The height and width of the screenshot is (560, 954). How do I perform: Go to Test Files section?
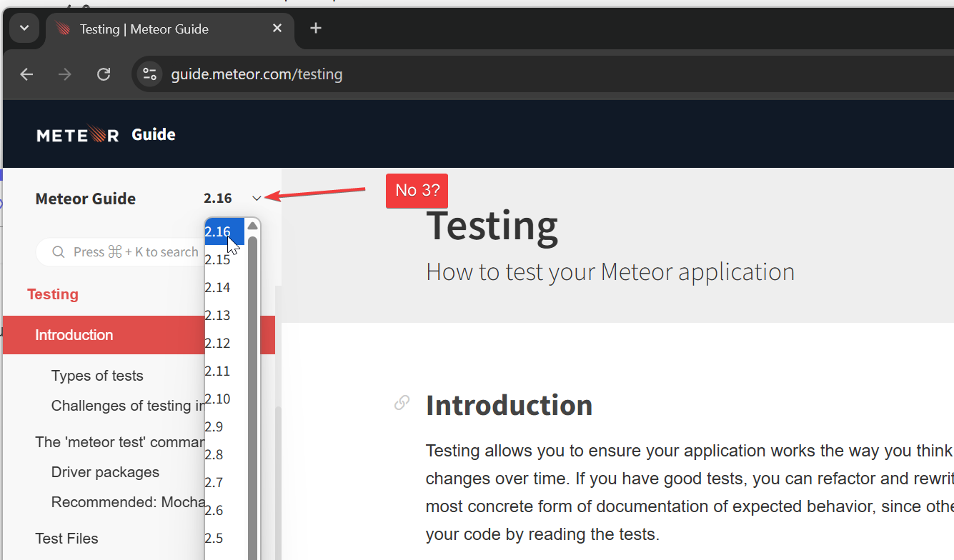pyautogui.click(x=66, y=539)
